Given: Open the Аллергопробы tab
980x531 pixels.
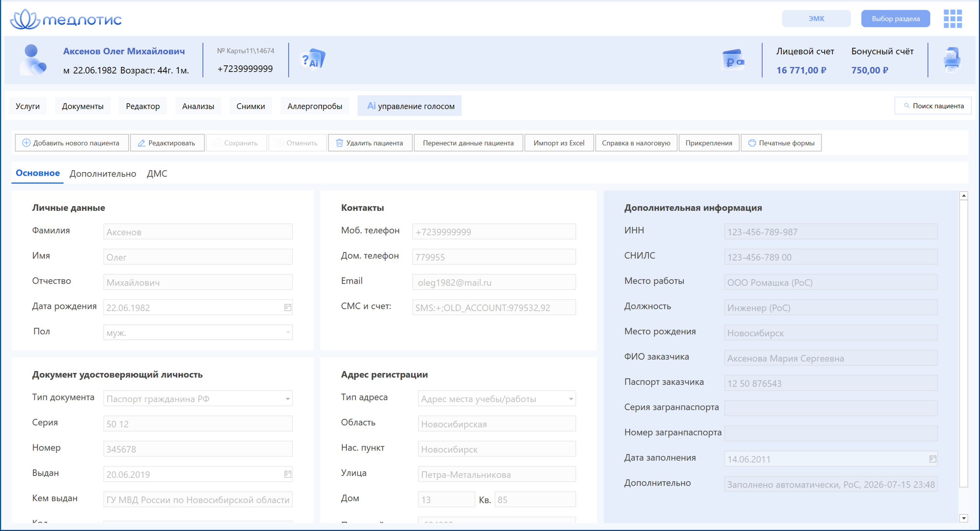Looking at the screenshot, I should pos(315,106).
